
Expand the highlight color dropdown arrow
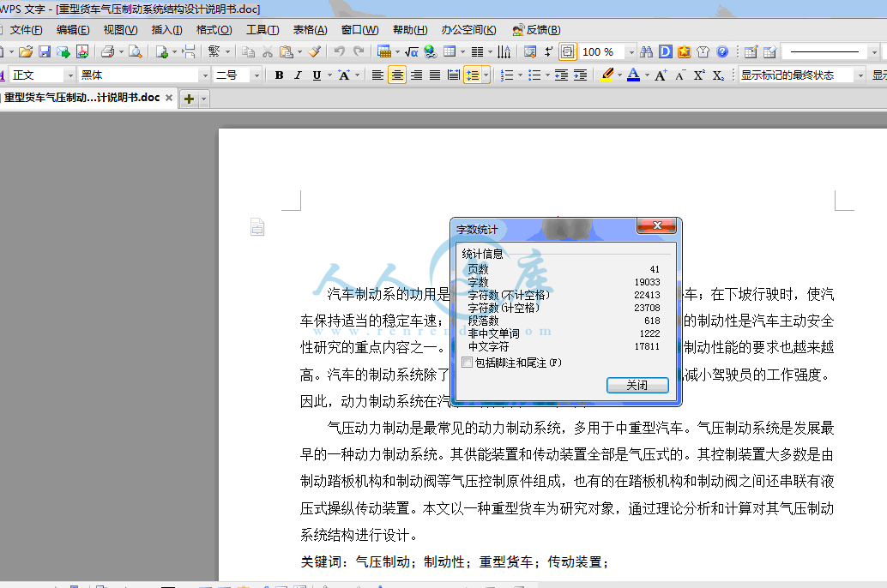[620, 75]
